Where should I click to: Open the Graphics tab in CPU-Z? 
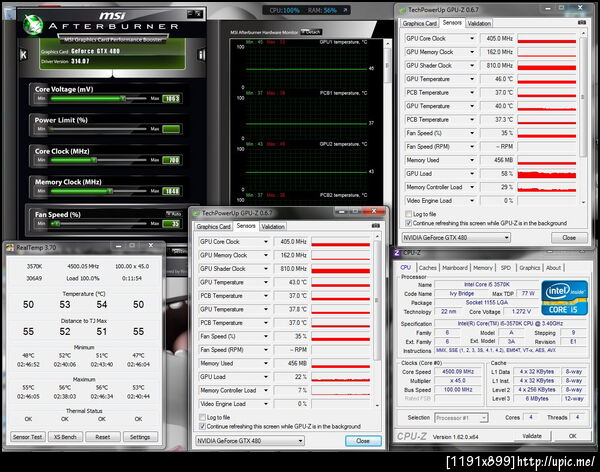530,268
